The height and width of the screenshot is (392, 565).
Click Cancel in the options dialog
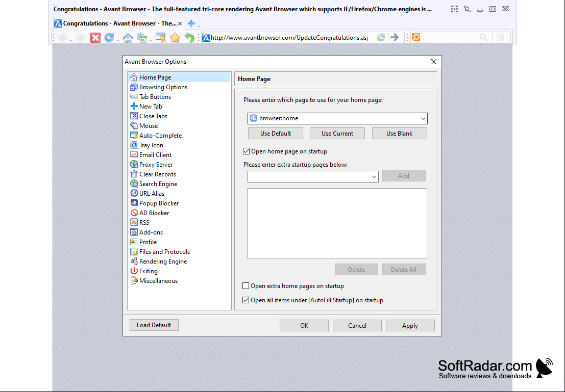pyautogui.click(x=357, y=325)
